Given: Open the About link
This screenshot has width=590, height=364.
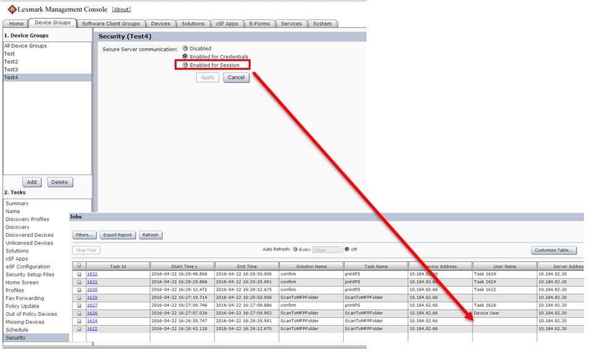Looking at the screenshot, I should point(121,9).
